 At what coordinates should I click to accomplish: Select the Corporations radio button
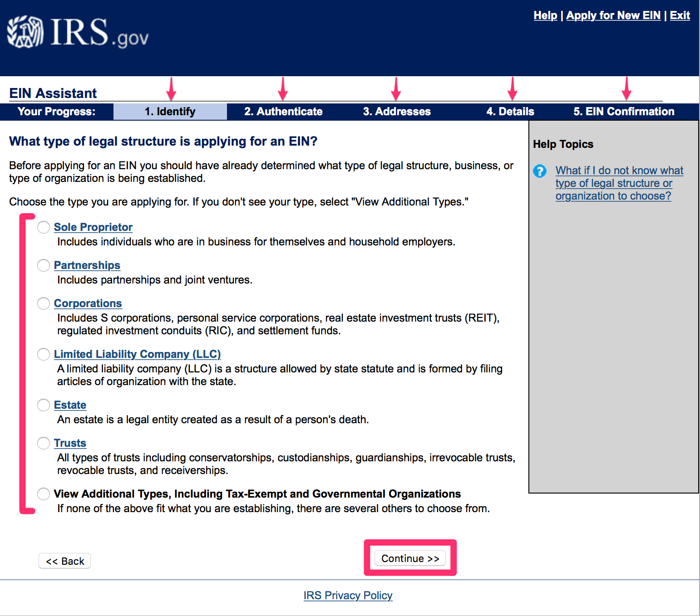click(x=44, y=303)
